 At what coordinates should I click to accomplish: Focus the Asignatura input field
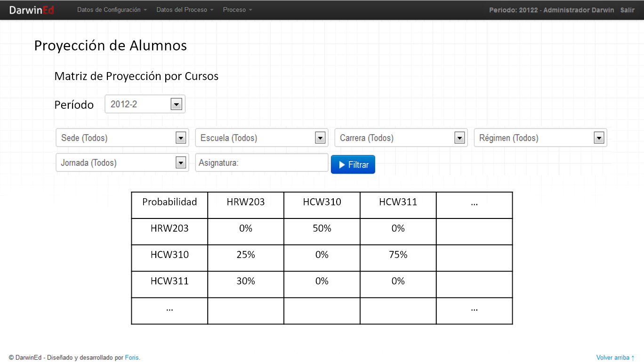(262, 162)
